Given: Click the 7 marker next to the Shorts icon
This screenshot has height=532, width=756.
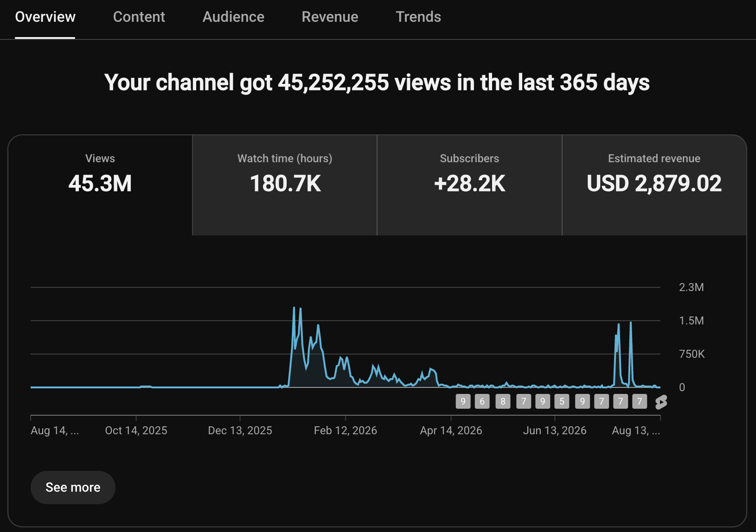Looking at the screenshot, I should click(640, 401).
